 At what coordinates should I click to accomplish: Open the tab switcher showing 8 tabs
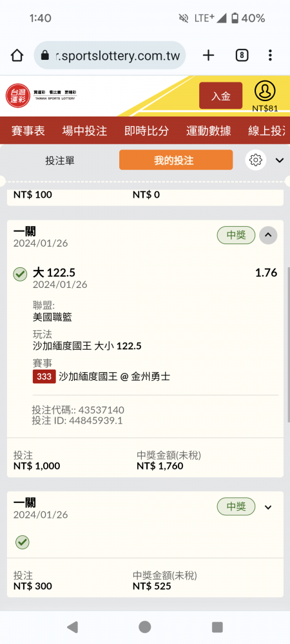coord(242,55)
